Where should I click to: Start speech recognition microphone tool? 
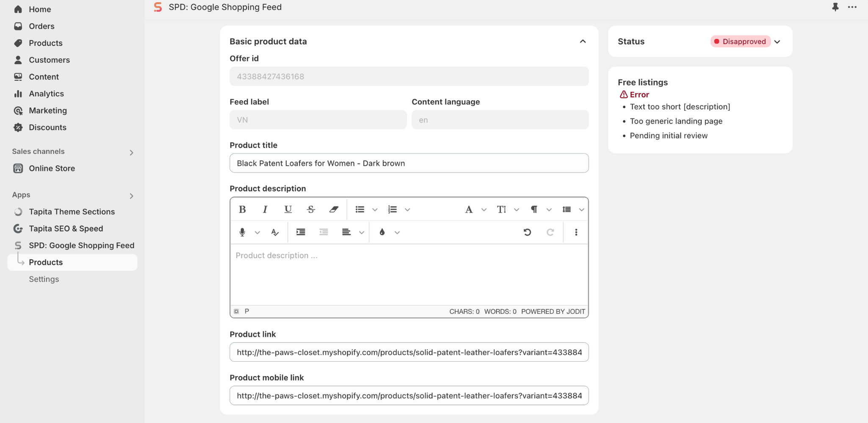point(242,232)
